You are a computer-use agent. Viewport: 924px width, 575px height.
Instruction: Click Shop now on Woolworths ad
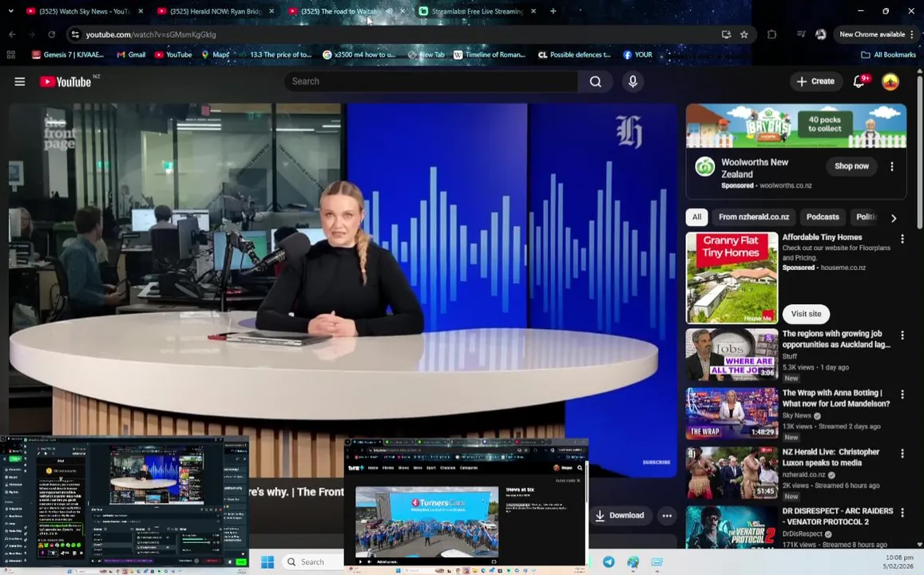tap(851, 166)
